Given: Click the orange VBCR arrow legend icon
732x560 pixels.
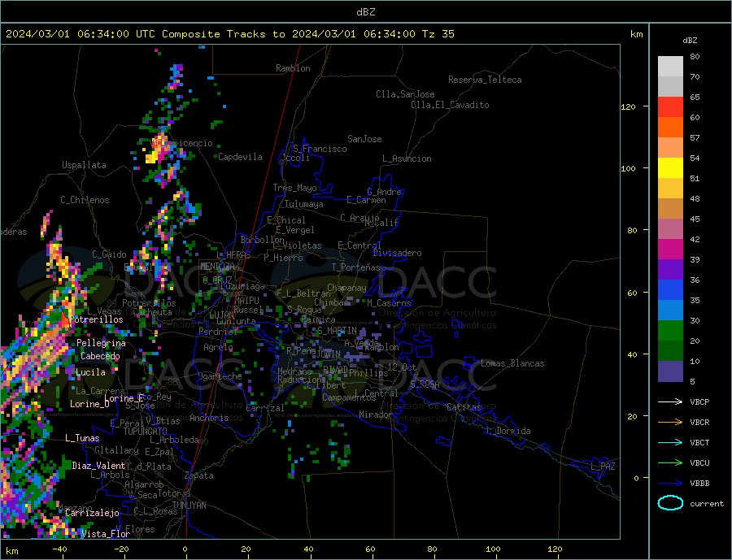Looking at the screenshot, I should pyautogui.click(x=670, y=423).
